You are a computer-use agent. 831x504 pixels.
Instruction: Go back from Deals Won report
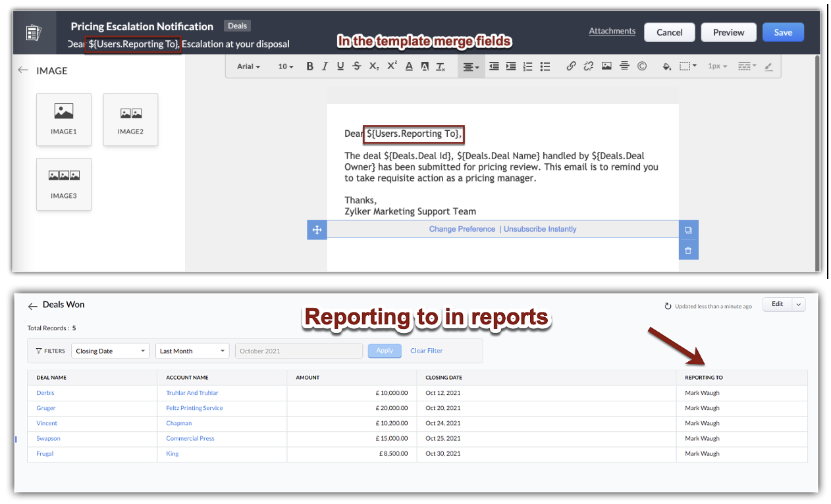32,306
